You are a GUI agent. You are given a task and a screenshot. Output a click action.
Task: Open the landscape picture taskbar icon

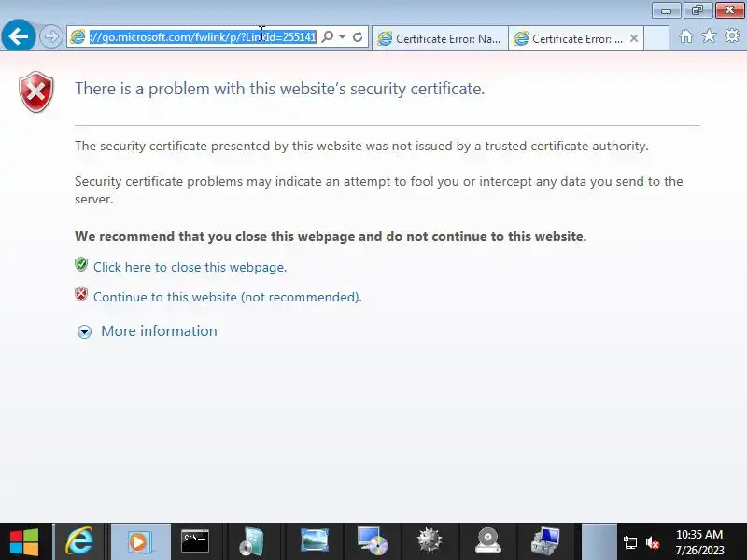pos(315,542)
